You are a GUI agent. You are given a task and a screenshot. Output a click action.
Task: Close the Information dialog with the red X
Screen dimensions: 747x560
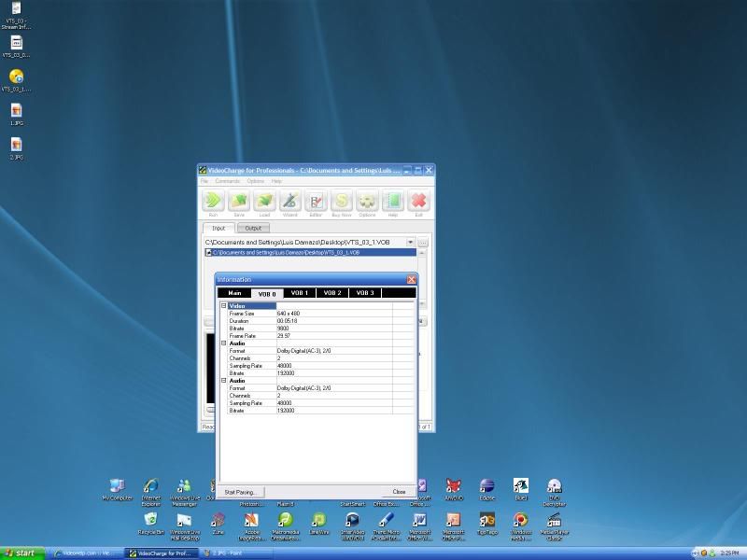tap(412, 279)
